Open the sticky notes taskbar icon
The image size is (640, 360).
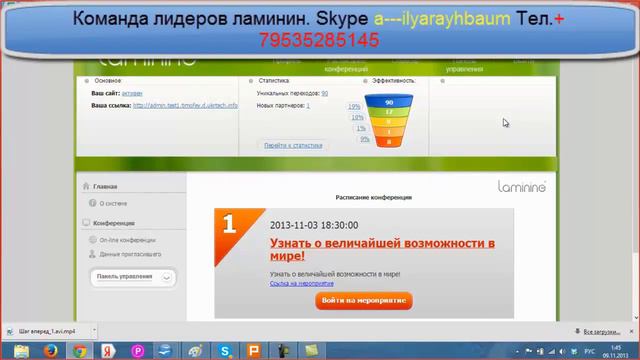(311, 351)
